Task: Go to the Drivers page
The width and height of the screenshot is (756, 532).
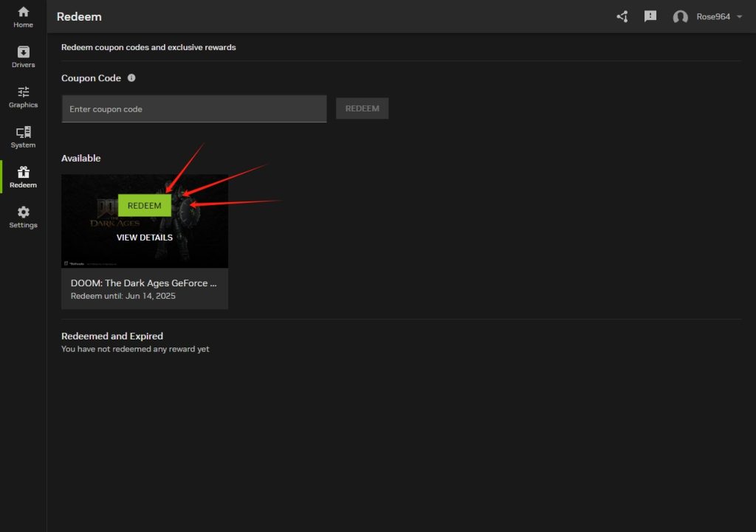Action: pos(23,57)
